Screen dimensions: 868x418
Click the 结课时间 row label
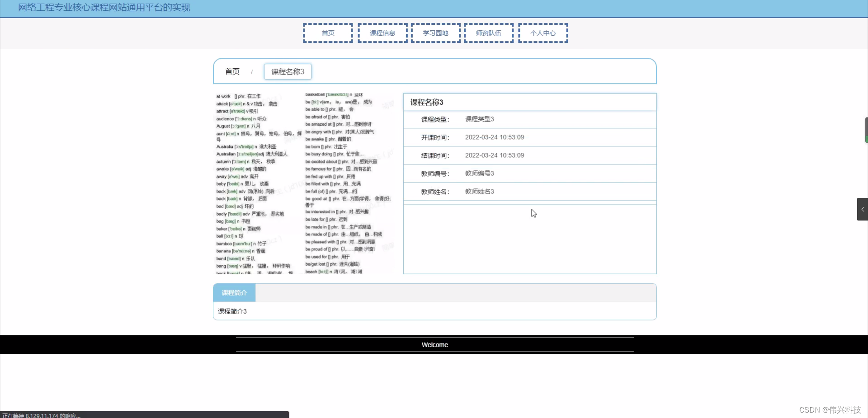coord(434,155)
